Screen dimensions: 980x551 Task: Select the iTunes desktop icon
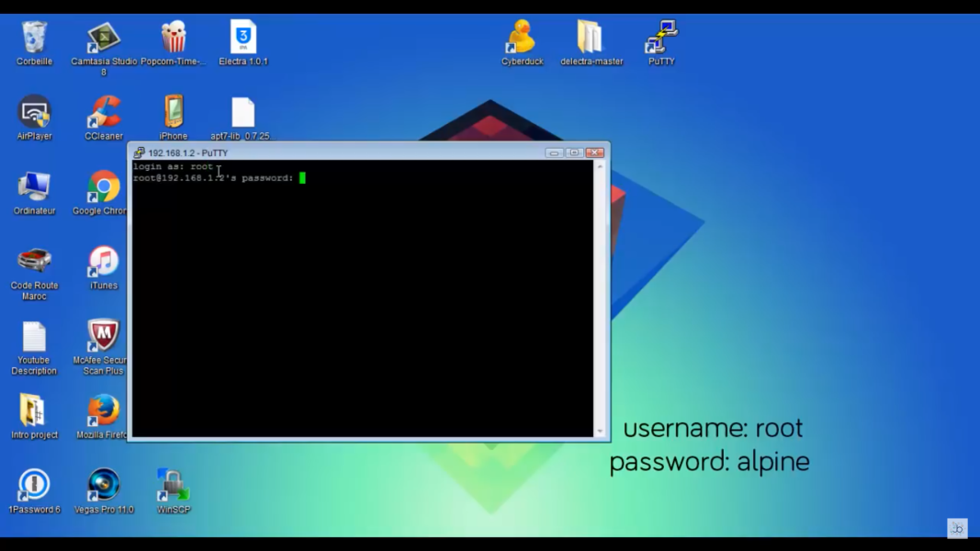(104, 263)
